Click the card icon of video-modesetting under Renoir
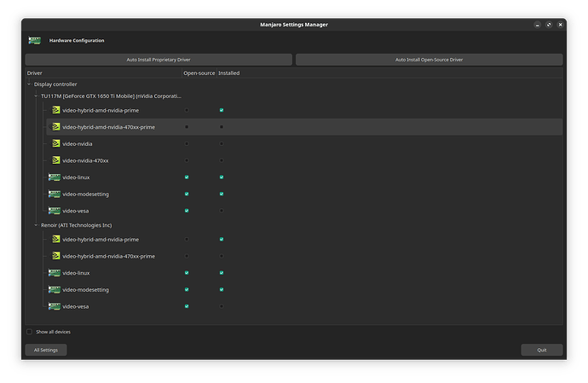This screenshot has height=383, width=588. tap(55, 289)
